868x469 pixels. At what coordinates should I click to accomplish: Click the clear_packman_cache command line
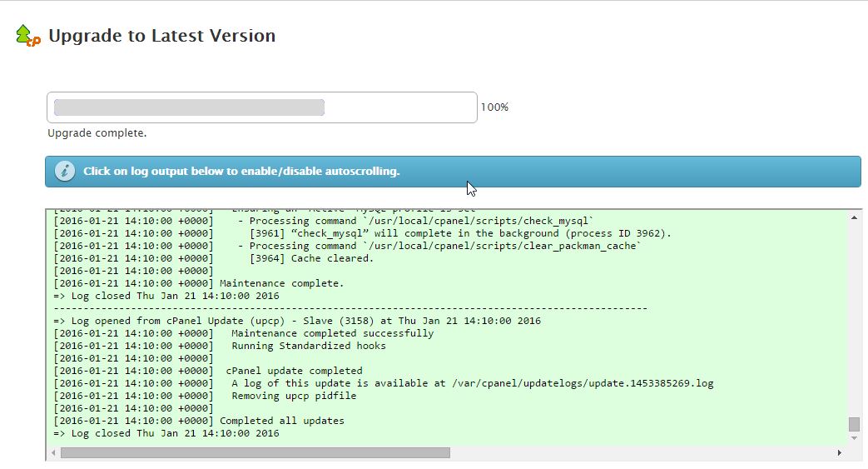(348, 246)
